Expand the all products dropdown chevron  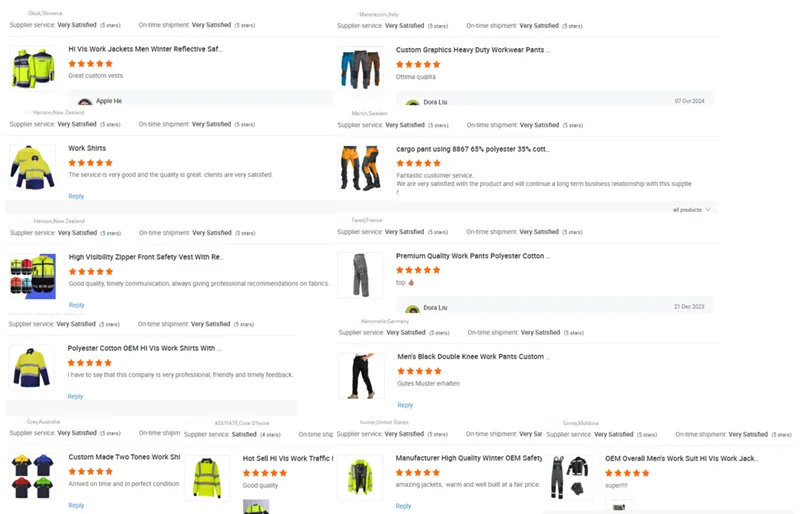(708, 210)
